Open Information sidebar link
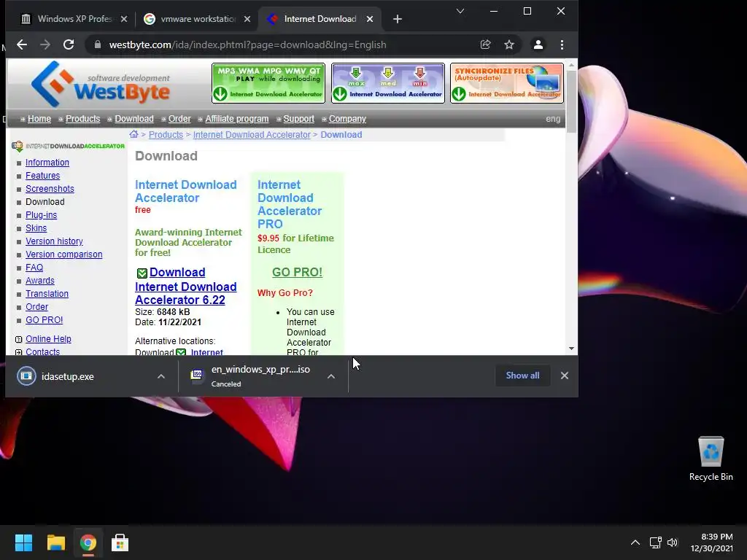This screenshot has height=560, width=747. (x=47, y=163)
